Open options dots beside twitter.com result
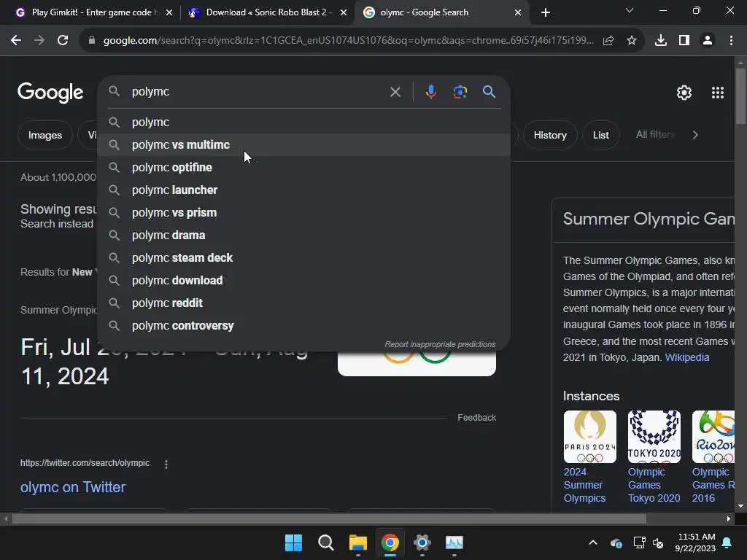This screenshot has width=747, height=560. [x=166, y=464]
